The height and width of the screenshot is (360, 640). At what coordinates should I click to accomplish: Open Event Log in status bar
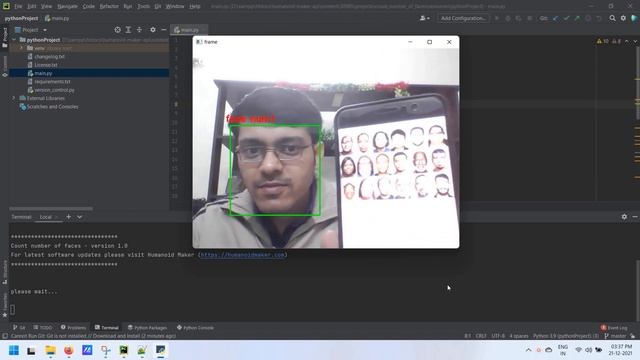click(x=614, y=327)
